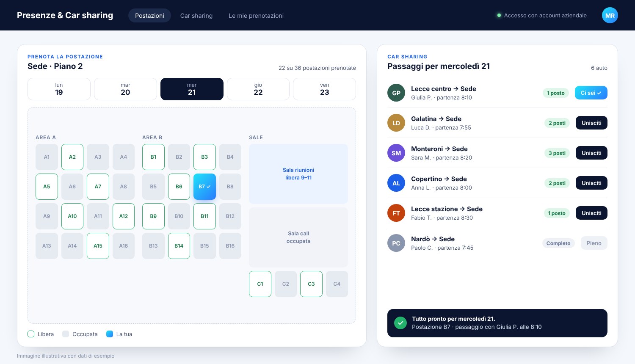Switch to the Postazioni tab
Screen dimensions: 635x364
tap(149, 15)
